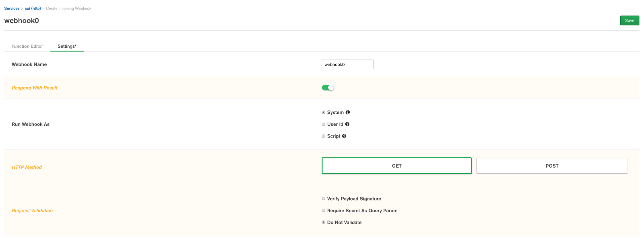Open the api (http) breadcrumb link
Screen dimensions: 644x240
pos(33,8)
